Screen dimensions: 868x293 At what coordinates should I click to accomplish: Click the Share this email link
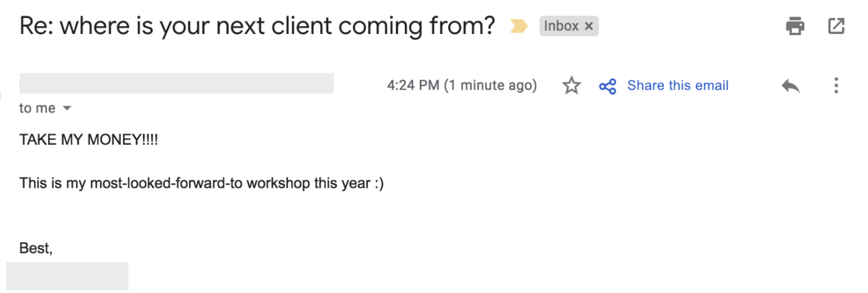678,85
